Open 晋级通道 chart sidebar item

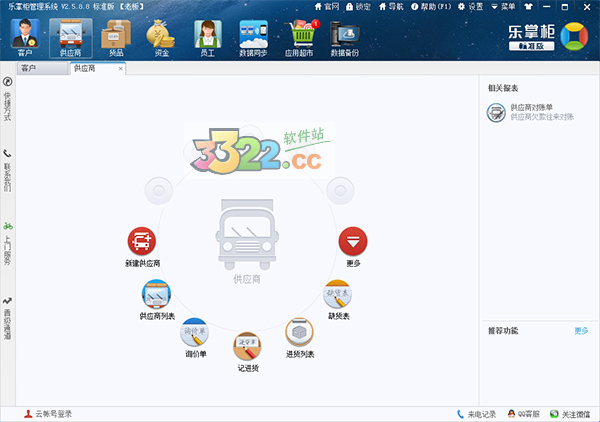pyautogui.click(x=7, y=318)
